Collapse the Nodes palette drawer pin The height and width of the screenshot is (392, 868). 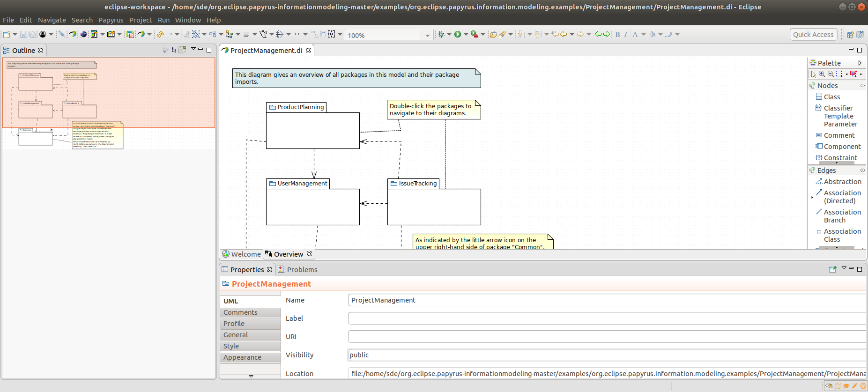pyautogui.click(x=862, y=86)
